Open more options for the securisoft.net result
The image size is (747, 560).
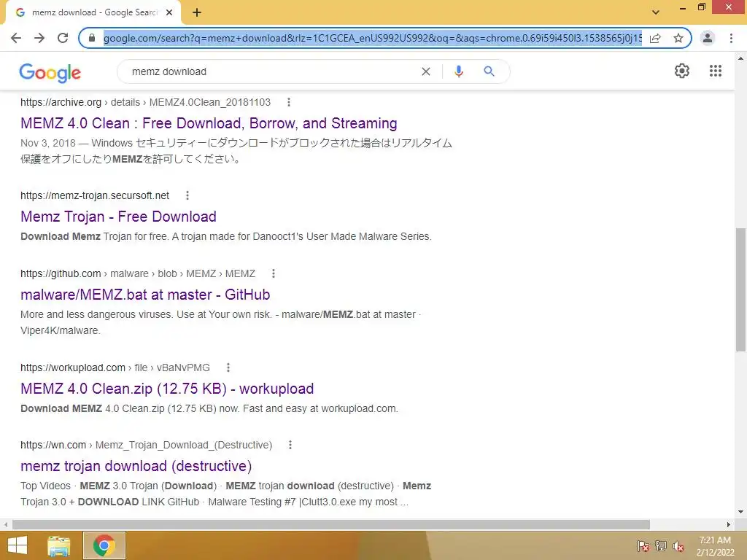[187, 195]
